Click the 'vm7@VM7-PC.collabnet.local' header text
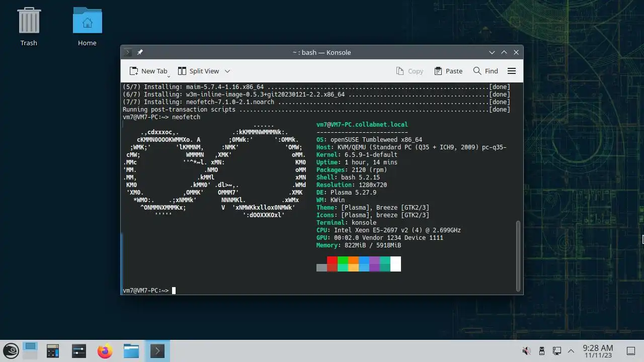This screenshot has width=644, height=362. point(362,125)
